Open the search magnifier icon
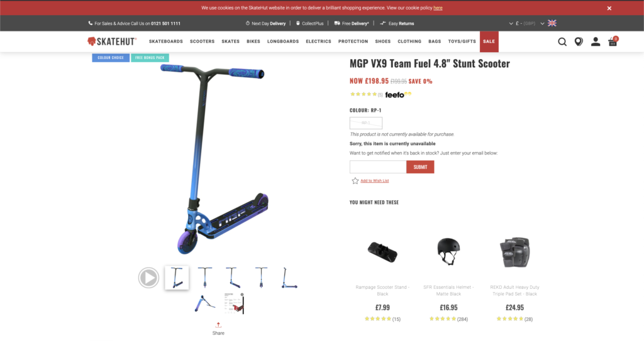 click(x=562, y=41)
